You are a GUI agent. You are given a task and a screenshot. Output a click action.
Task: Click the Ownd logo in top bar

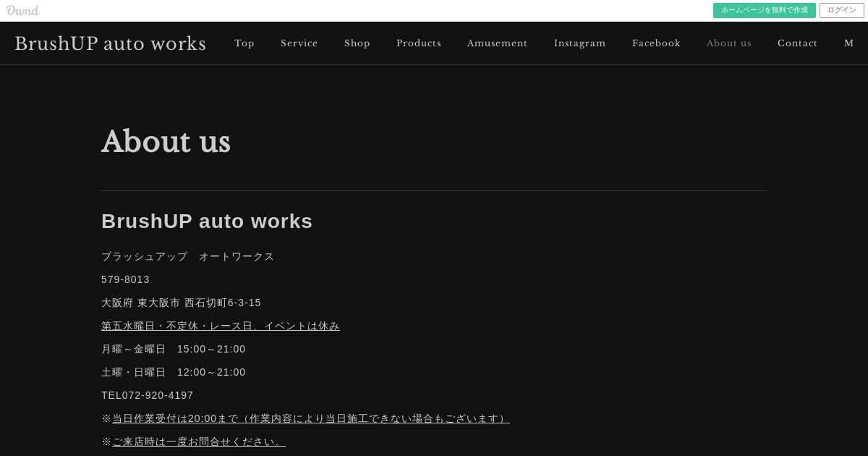coord(22,10)
